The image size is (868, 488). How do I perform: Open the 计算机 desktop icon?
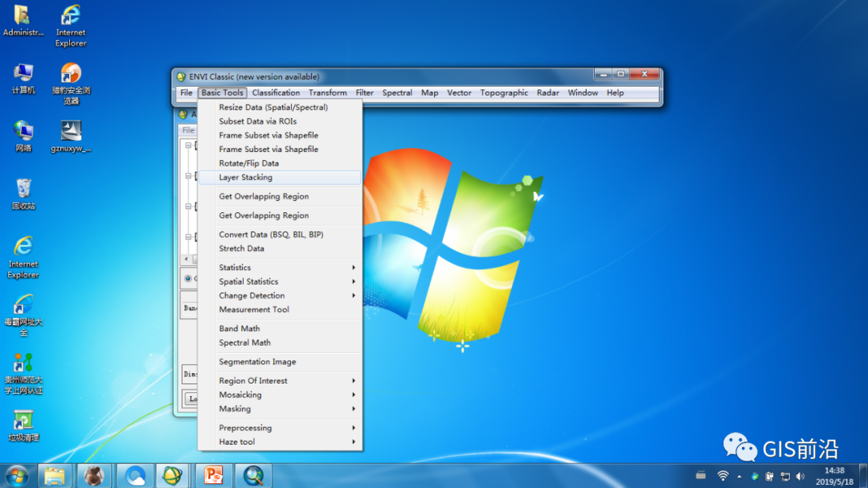click(x=23, y=79)
